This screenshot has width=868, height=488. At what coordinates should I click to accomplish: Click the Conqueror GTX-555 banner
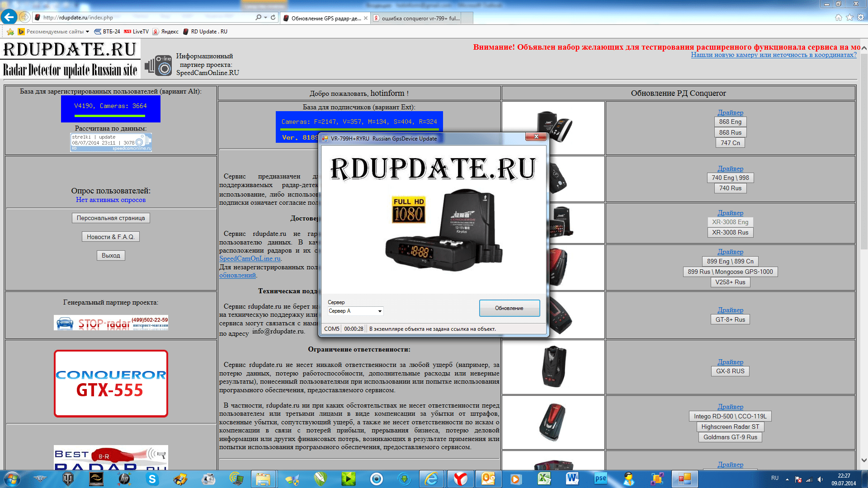[x=111, y=383]
